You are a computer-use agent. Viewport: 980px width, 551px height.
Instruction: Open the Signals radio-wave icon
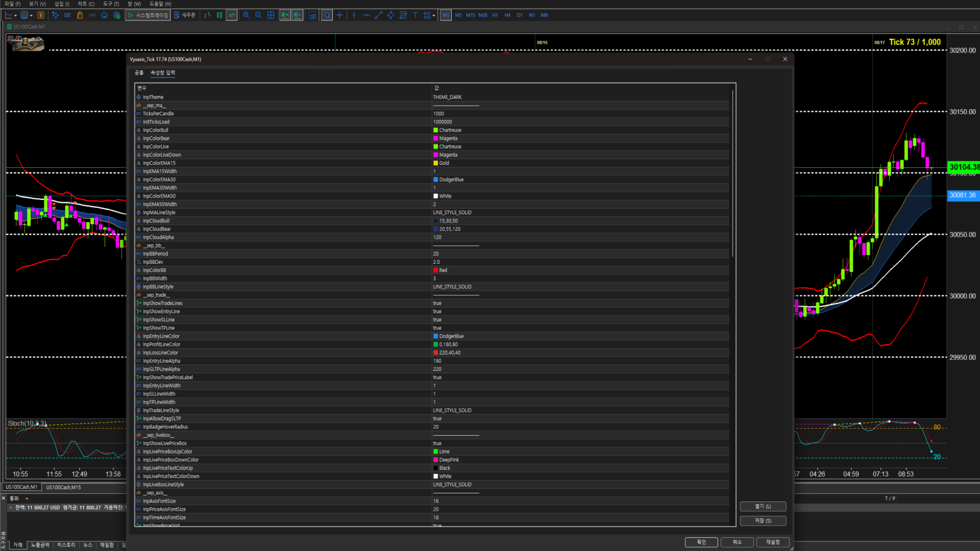click(x=92, y=15)
